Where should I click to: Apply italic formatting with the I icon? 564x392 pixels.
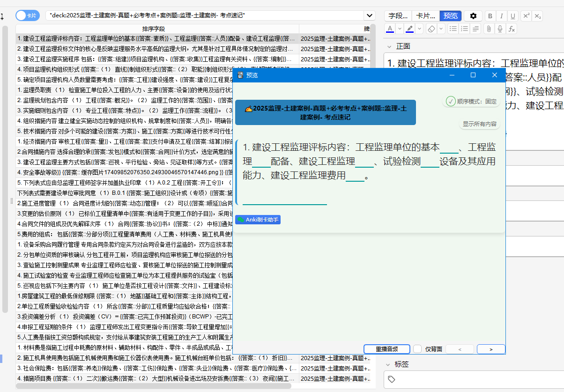[x=502, y=16]
